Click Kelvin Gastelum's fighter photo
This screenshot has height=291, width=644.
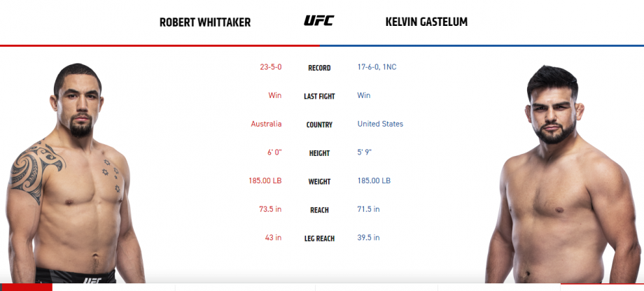coord(563,174)
